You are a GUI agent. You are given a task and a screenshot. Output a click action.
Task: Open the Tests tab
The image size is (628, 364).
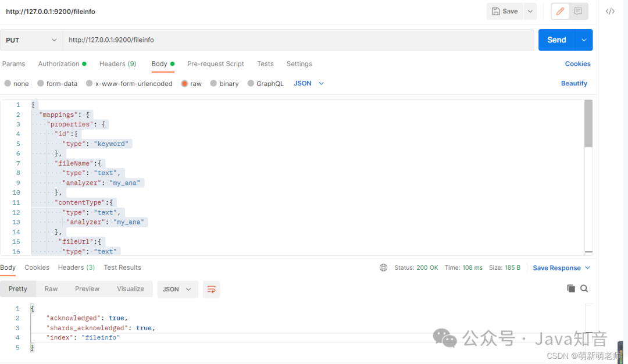(x=265, y=63)
